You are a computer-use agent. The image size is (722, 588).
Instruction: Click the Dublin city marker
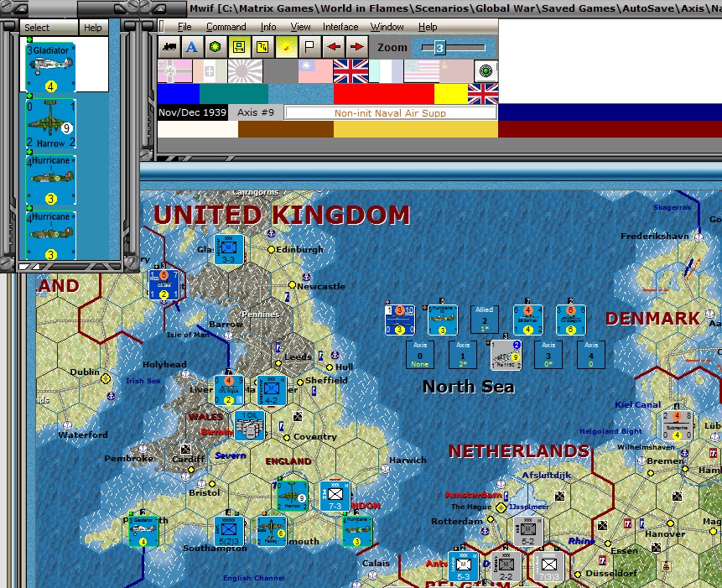coord(106,378)
